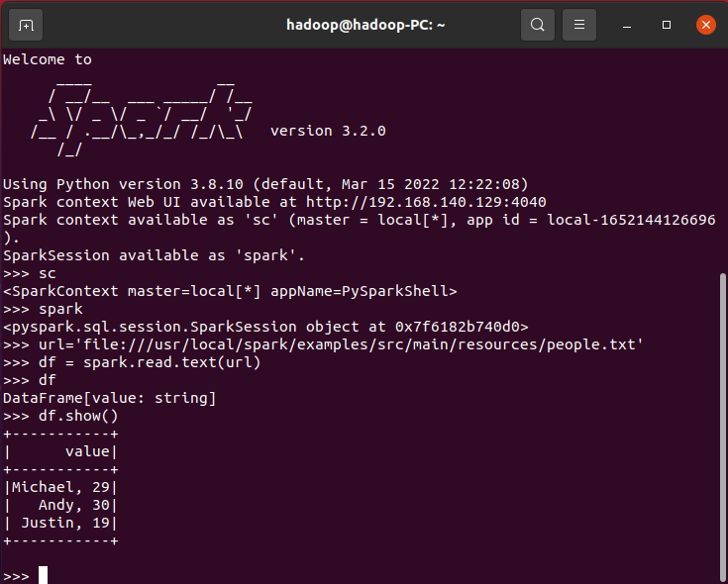Open the hamburger menu
The height and width of the screenshot is (584, 728).
(x=579, y=25)
